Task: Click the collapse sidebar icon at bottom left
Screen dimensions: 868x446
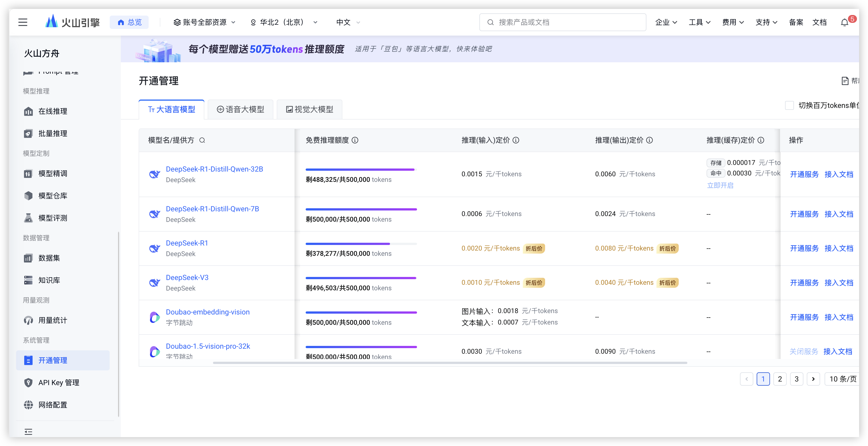Action: coord(28,432)
